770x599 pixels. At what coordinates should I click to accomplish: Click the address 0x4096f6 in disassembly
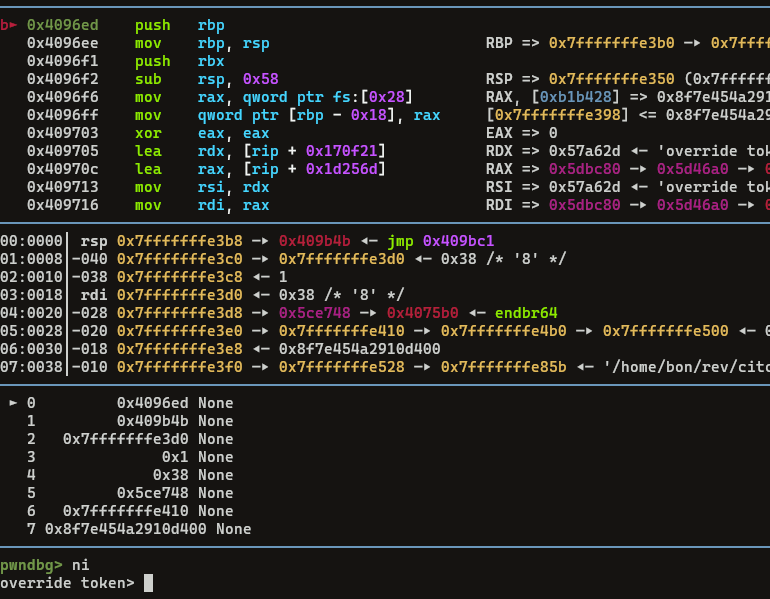click(x=62, y=97)
